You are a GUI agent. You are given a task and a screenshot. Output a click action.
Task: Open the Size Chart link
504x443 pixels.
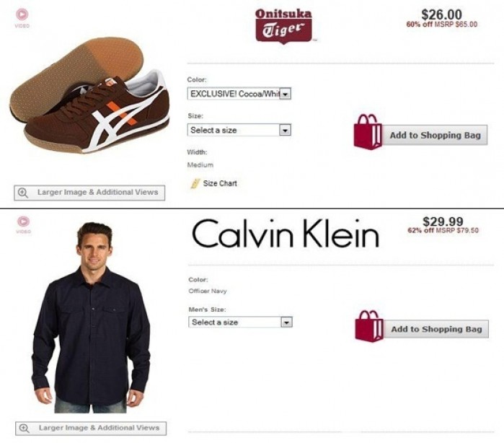(x=219, y=183)
